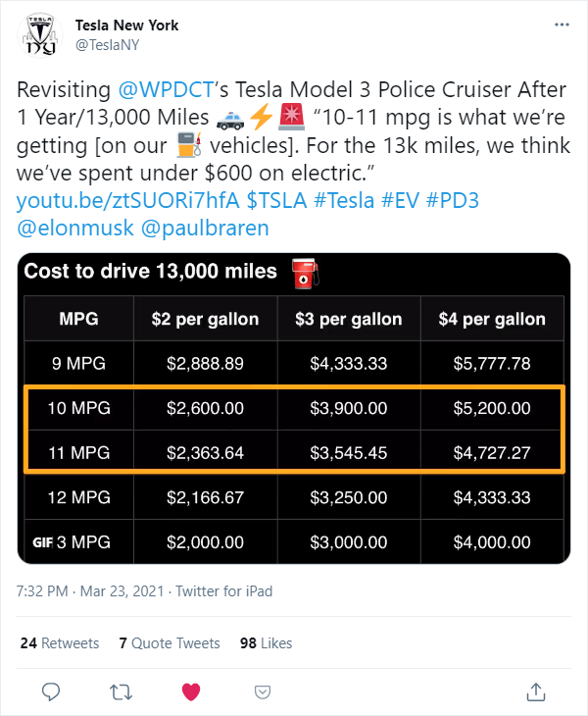588x716 pixels.
Task: View the 24 Retweets list
Action: [60, 643]
